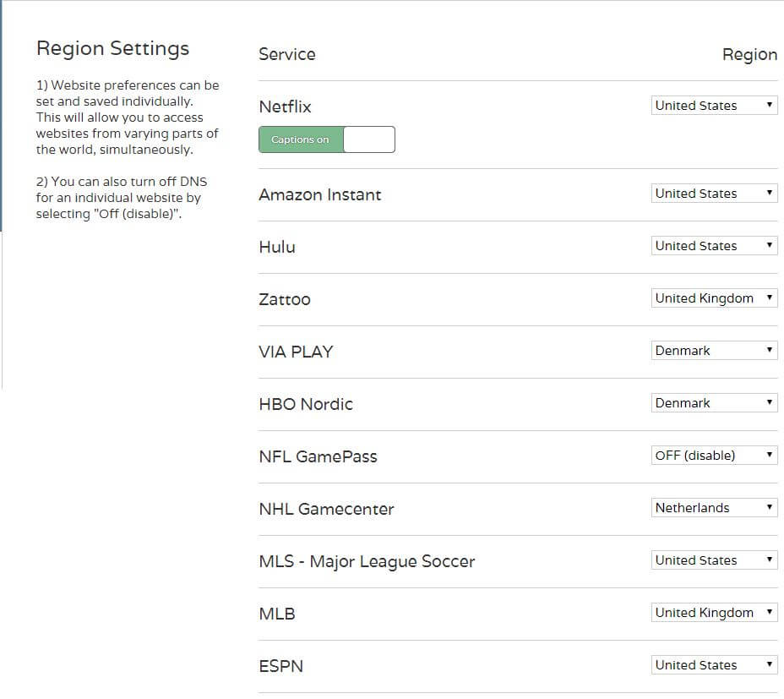
Task: Toggle the Netflix Captions on switch
Action: coord(326,139)
